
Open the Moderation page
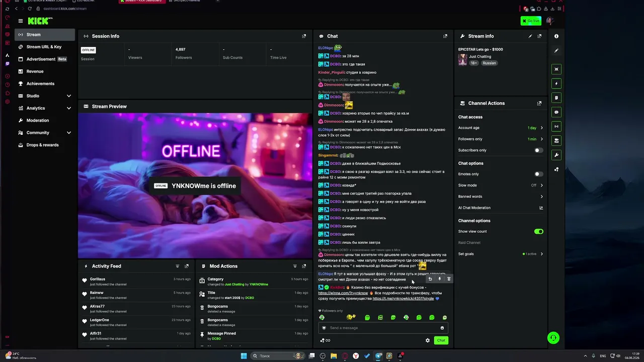[44, 121]
